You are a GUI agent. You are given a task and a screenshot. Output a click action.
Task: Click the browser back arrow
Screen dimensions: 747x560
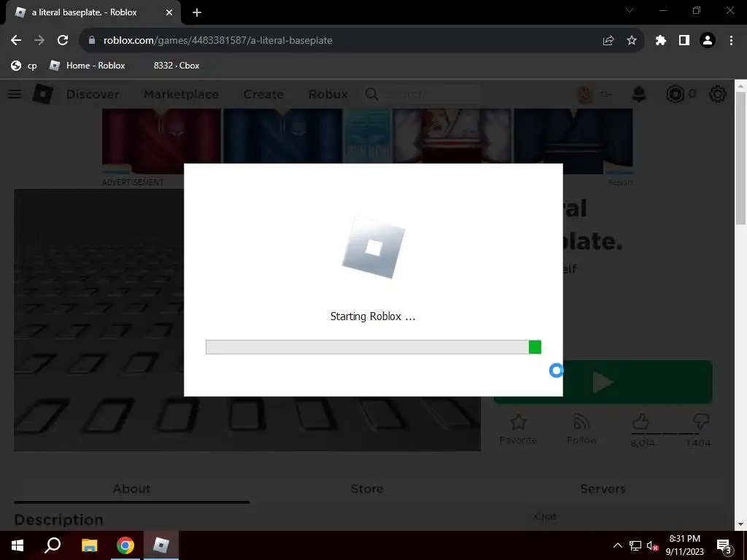pyautogui.click(x=16, y=41)
